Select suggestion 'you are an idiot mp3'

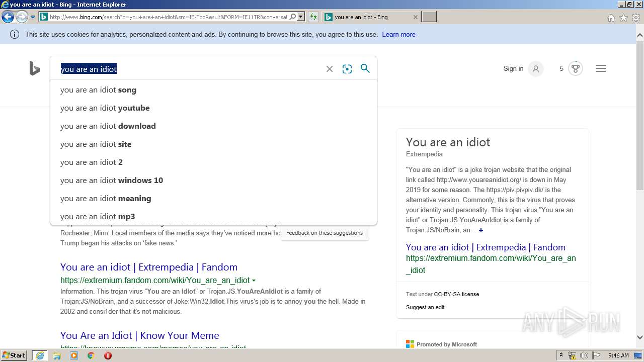213,216
